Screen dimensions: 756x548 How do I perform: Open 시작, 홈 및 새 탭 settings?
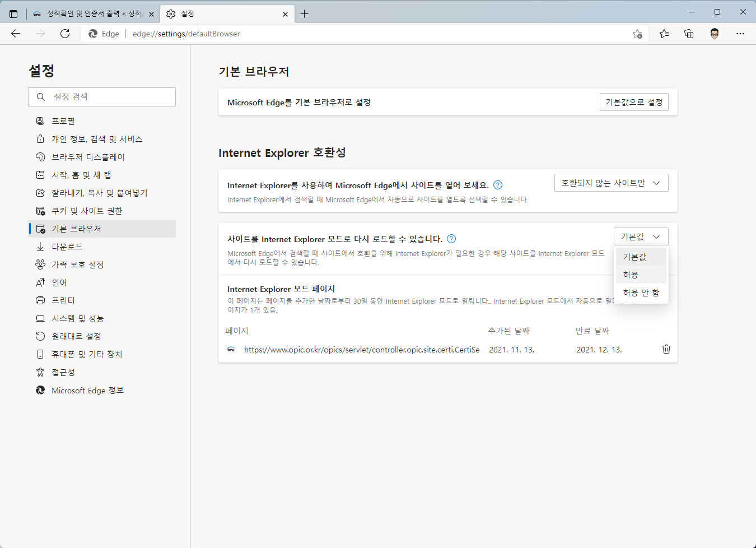(x=102, y=175)
